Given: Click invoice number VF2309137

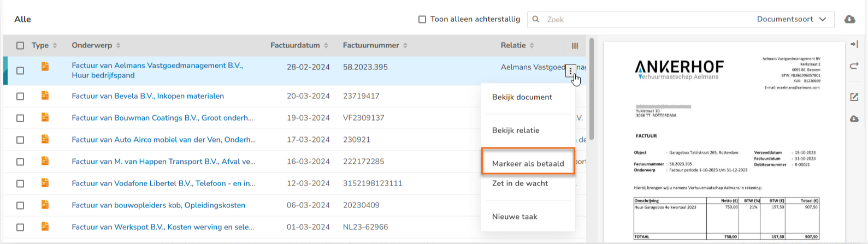Looking at the screenshot, I should [x=364, y=118].
